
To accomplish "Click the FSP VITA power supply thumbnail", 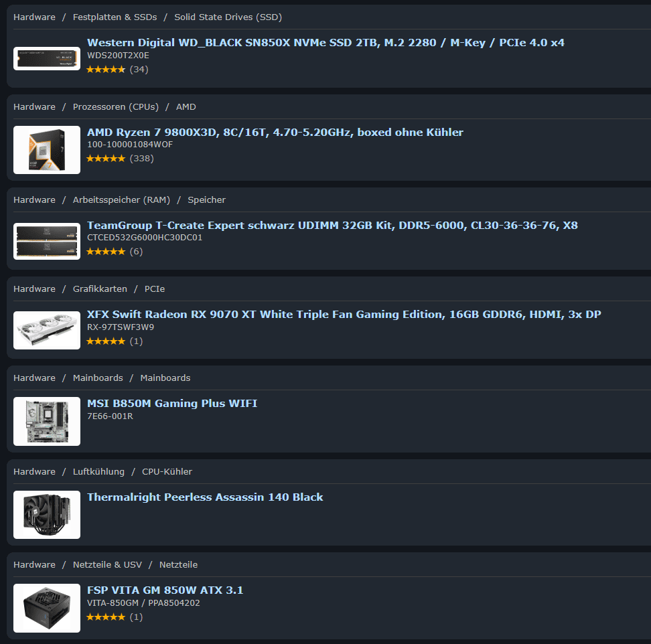I will pyautogui.click(x=47, y=608).
